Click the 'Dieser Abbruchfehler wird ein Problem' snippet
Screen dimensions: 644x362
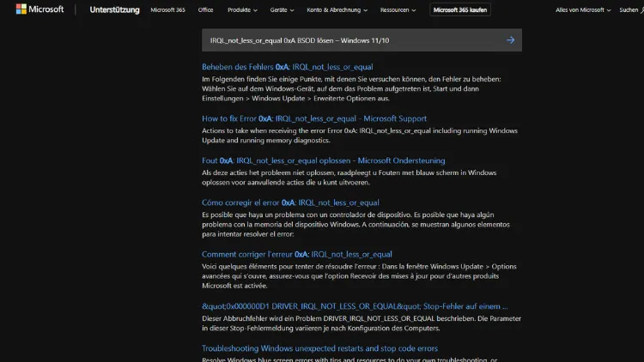[361, 323]
